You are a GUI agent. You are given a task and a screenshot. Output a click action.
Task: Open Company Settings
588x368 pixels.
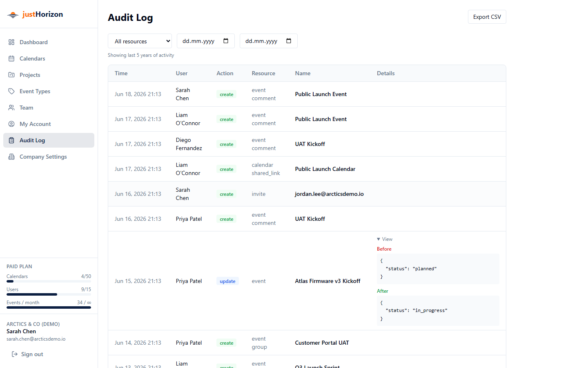click(x=49, y=157)
